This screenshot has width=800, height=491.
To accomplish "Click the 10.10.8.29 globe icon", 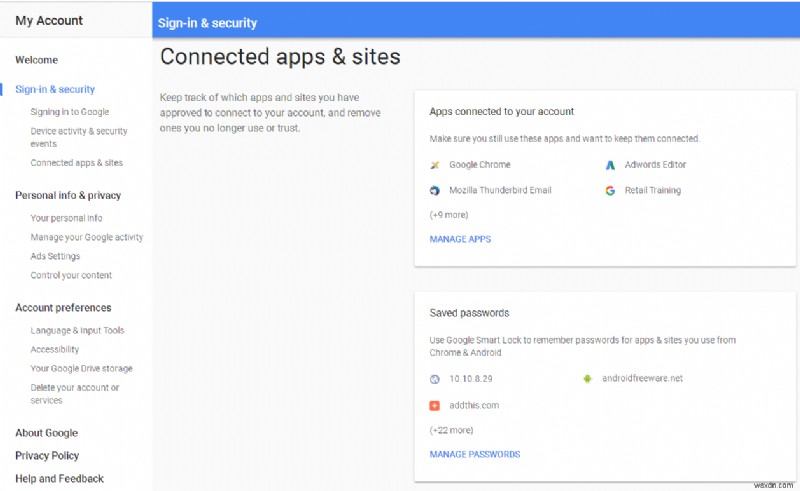I will click(435, 379).
